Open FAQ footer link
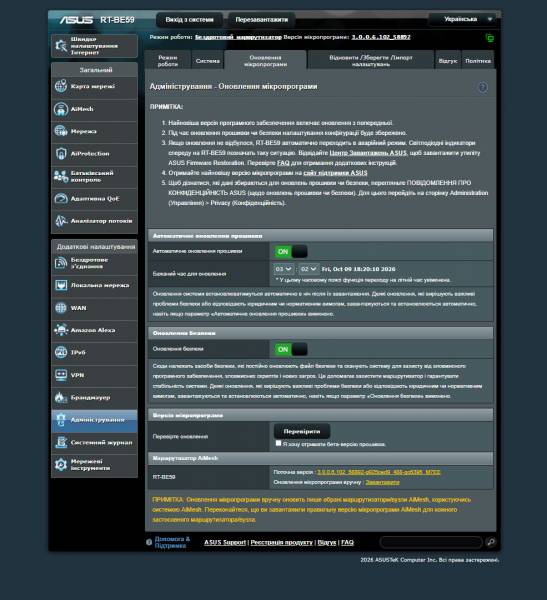The height and width of the screenshot is (600, 547). coord(347,542)
